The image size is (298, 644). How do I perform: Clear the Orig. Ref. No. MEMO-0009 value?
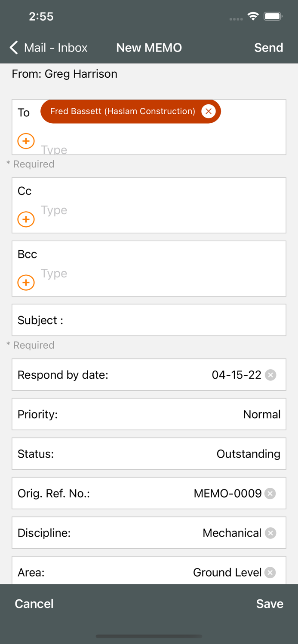(270, 493)
